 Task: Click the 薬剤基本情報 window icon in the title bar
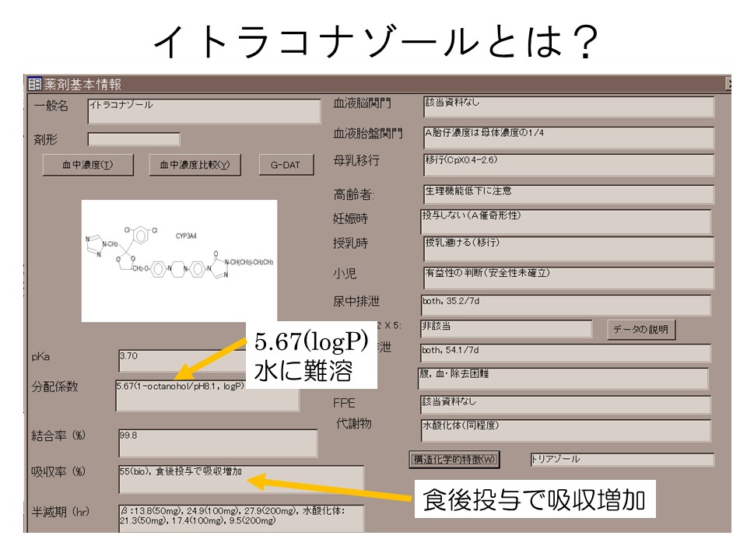pyautogui.click(x=34, y=84)
